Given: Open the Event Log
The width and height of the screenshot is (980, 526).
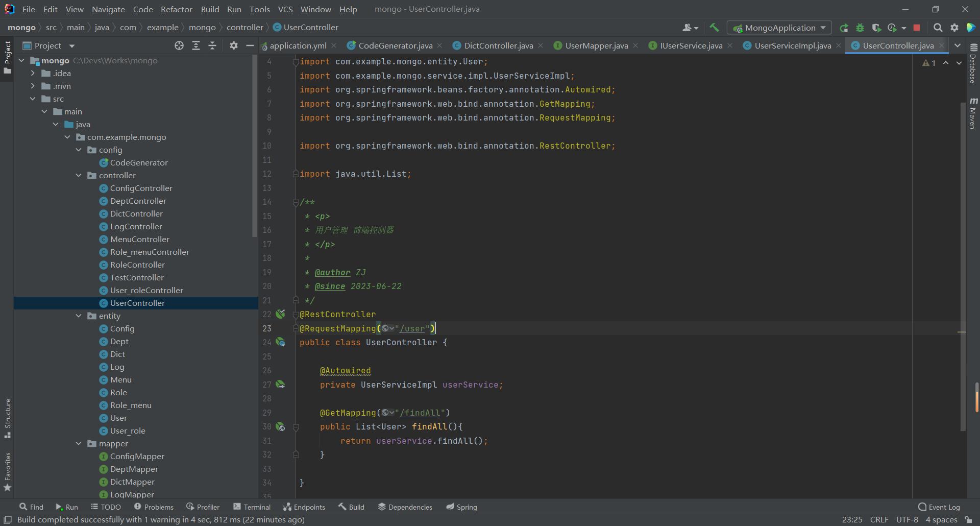Looking at the screenshot, I should tap(939, 507).
